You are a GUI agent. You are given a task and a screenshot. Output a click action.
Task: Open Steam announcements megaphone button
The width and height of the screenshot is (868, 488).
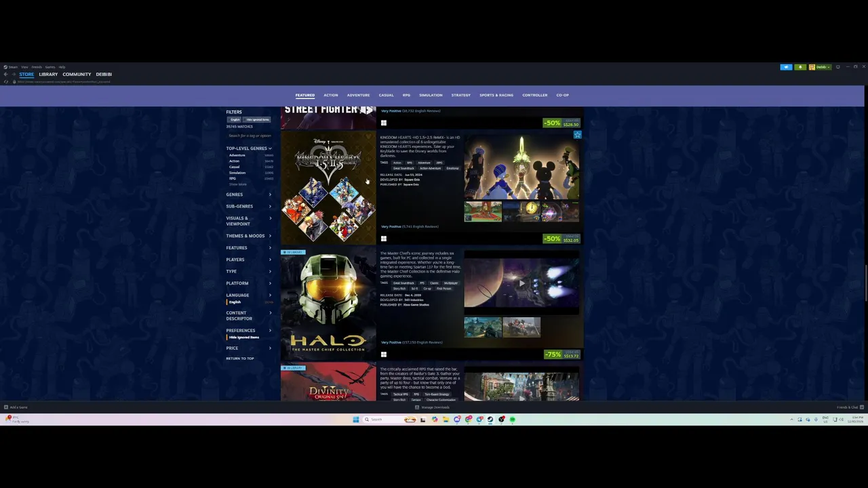pyautogui.click(x=786, y=67)
